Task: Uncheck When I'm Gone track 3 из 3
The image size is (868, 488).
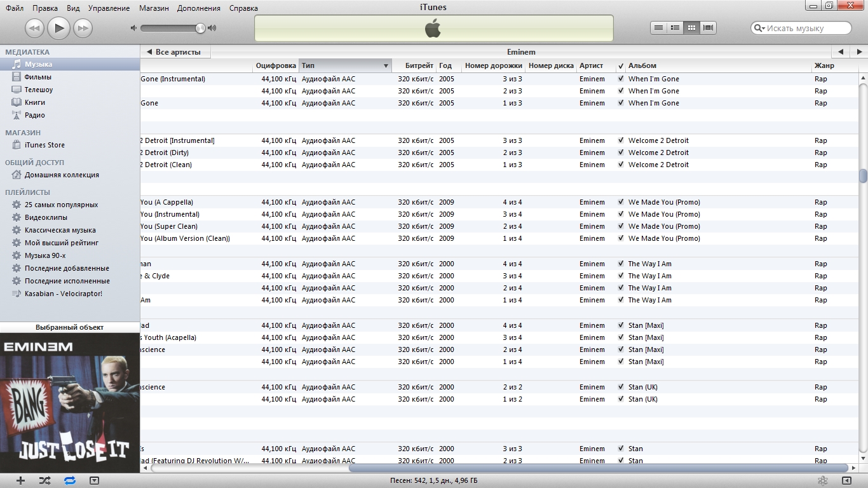Action: (x=621, y=79)
